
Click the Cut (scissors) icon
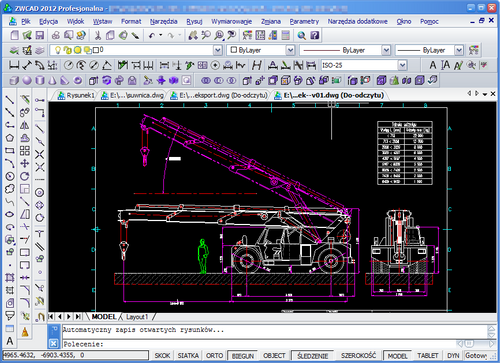pyautogui.click(x=98, y=35)
